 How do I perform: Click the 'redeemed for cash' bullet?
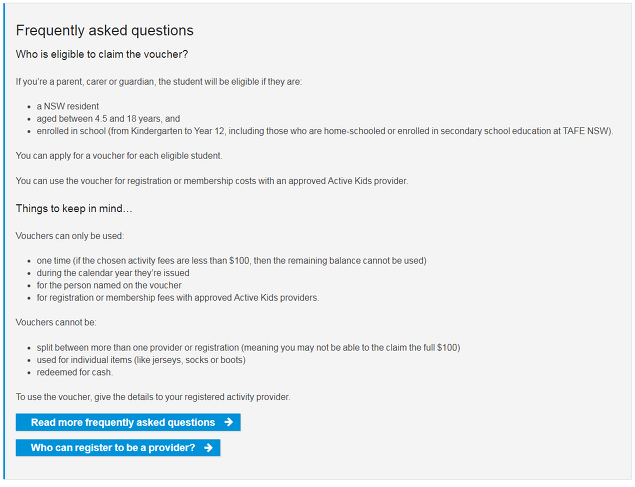click(x=75, y=372)
